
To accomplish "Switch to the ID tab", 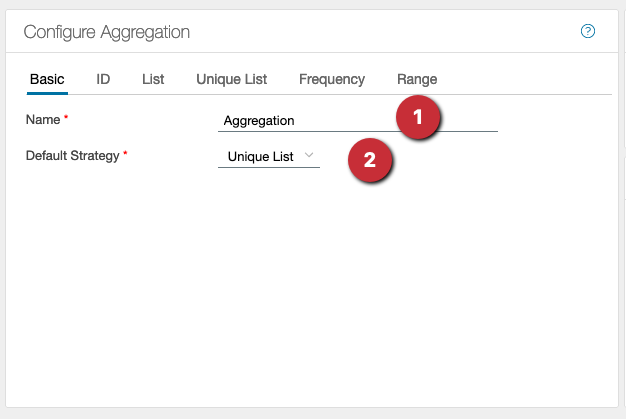I will click(103, 79).
